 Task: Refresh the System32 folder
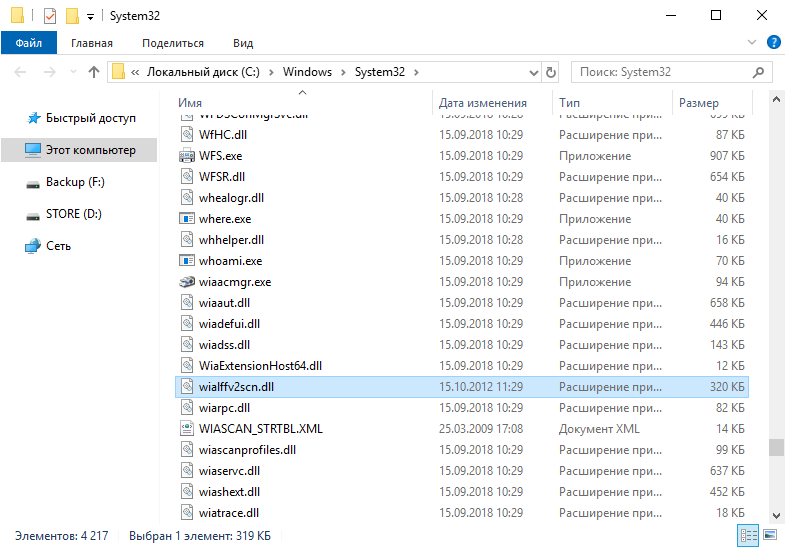[x=550, y=72]
